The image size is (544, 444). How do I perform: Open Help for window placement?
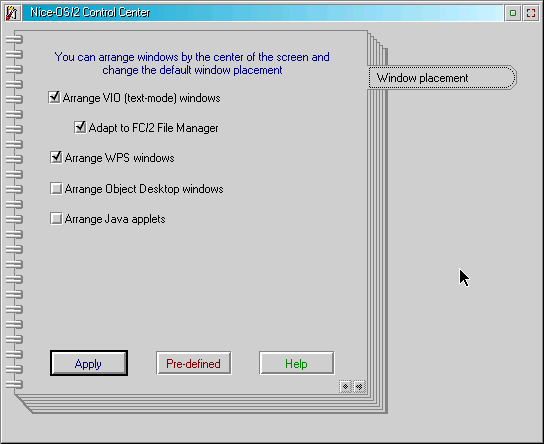(297, 363)
